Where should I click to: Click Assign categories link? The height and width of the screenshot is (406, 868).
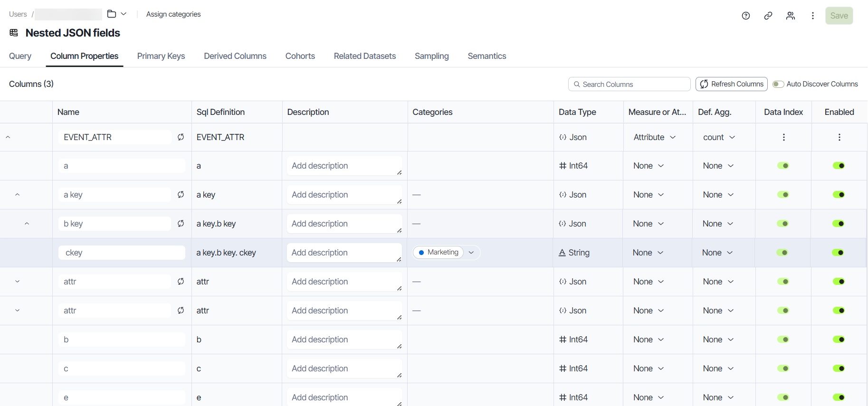[173, 14]
